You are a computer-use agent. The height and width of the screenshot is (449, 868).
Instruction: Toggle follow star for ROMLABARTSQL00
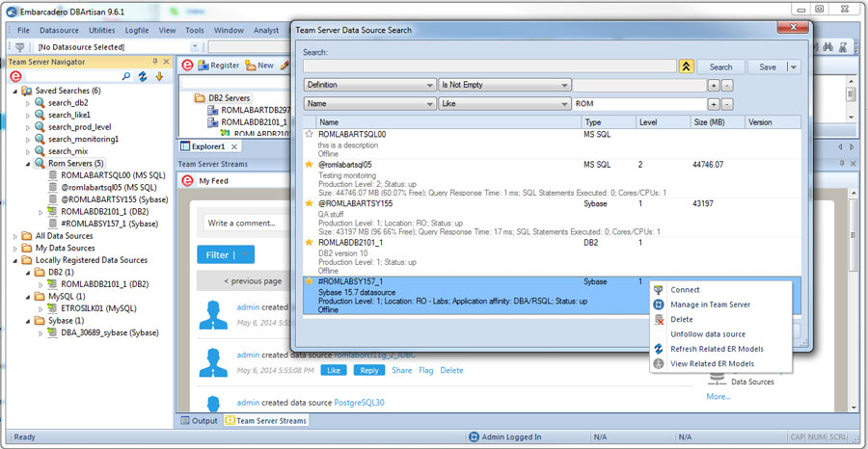(x=310, y=134)
